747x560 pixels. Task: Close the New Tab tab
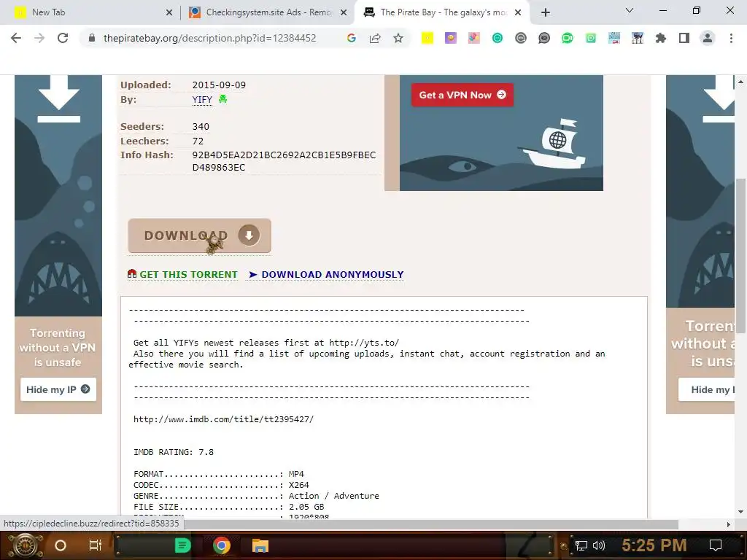[x=169, y=13]
